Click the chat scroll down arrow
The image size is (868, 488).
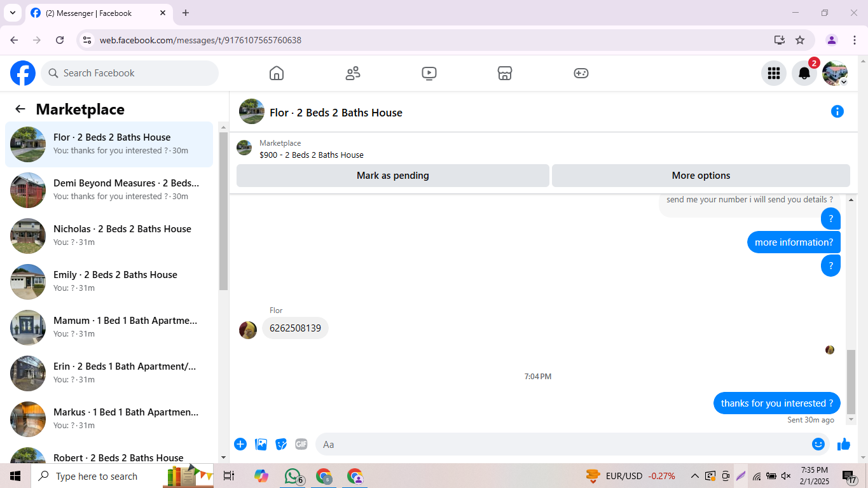[851, 419]
